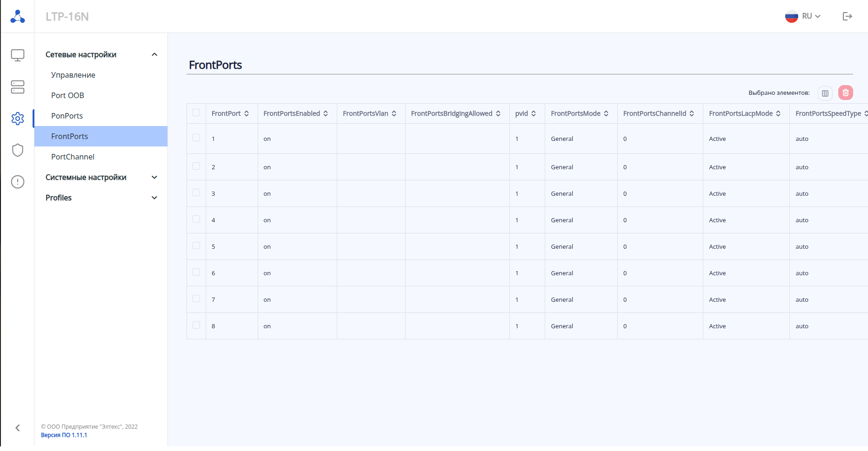Toggle the select-all checkbox in table header
868x451 pixels.
pyautogui.click(x=196, y=113)
